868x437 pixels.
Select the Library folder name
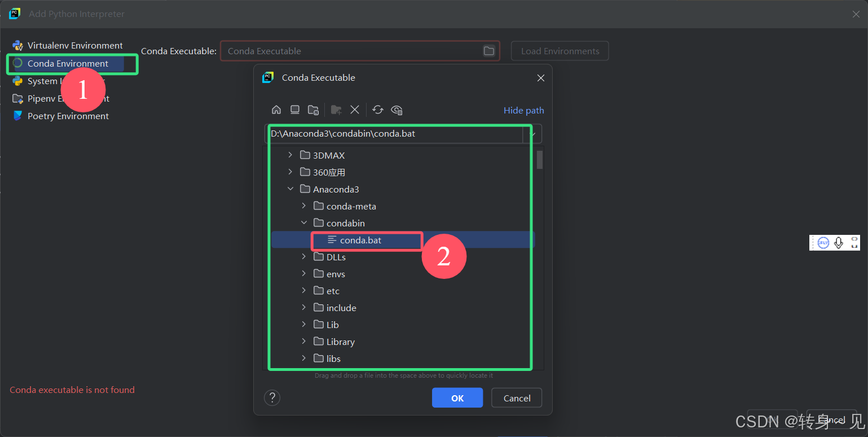(341, 342)
